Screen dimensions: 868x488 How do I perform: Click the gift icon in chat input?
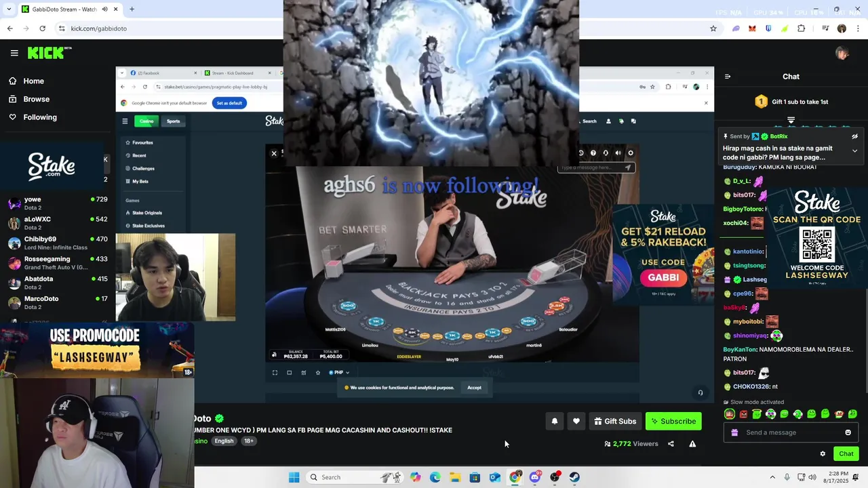point(734,432)
